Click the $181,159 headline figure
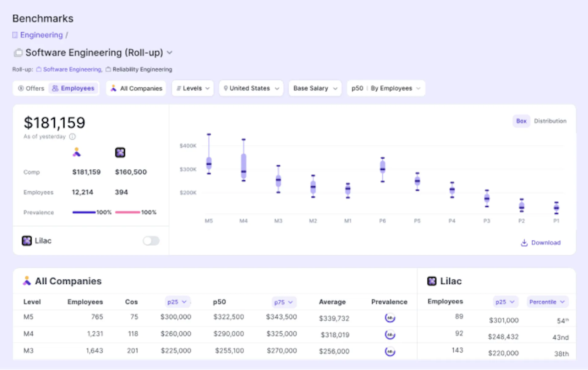The image size is (588, 370). (x=55, y=123)
